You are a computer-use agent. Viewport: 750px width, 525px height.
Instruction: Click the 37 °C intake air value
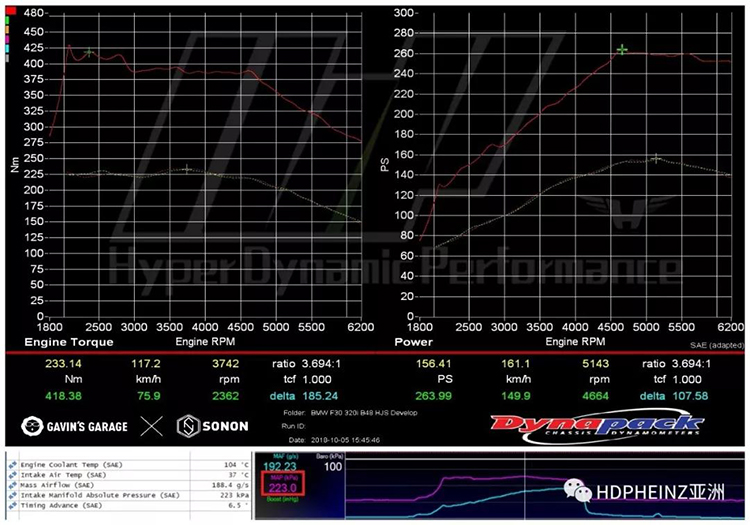click(239, 475)
